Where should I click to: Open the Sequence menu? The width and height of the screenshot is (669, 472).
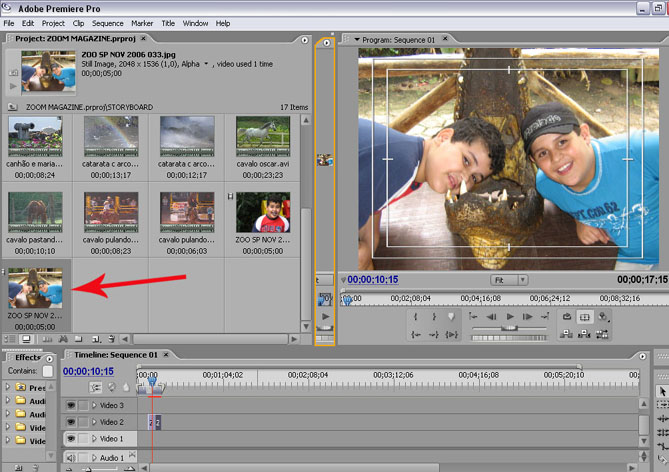click(107, 23)
